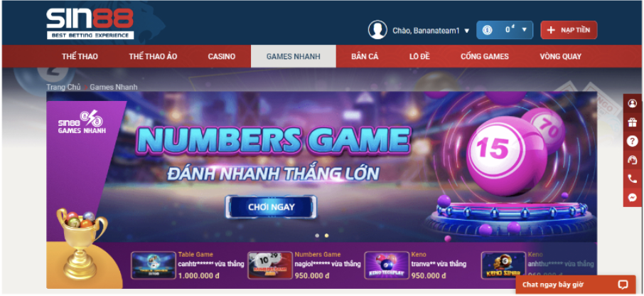Click the NẠP TIỀN deposit button
The width and height of the screenshot is (644, 296).
click(x=569, y=30)
